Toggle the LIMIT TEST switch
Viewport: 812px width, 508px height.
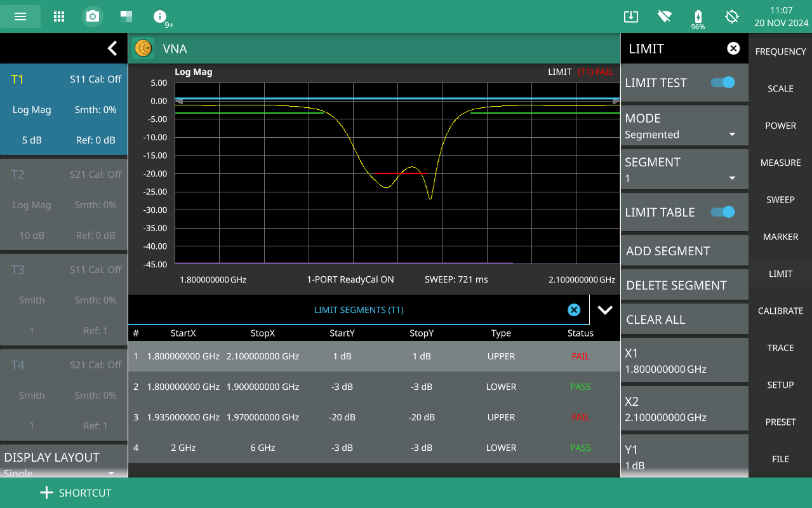(x=722, y=83)
